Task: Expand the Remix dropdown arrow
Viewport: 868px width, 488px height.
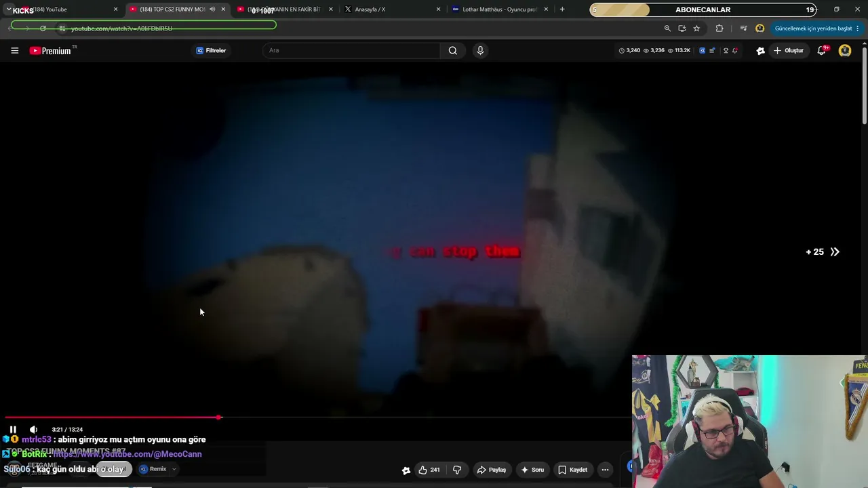Action: [174, 469]
